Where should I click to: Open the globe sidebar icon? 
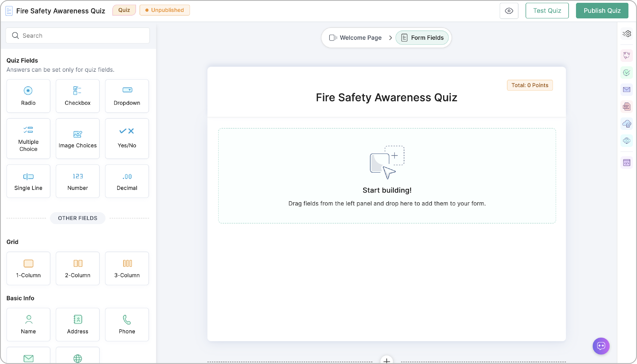(627, 141)
